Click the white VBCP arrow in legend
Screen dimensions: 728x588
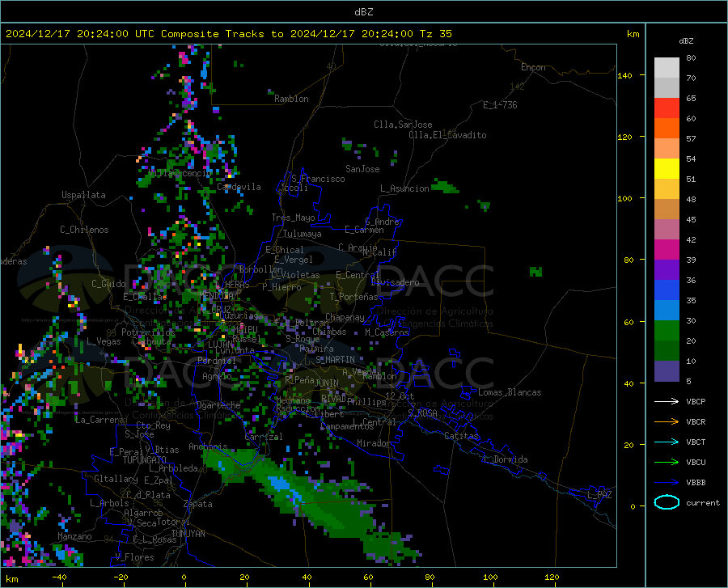[667, 401]
